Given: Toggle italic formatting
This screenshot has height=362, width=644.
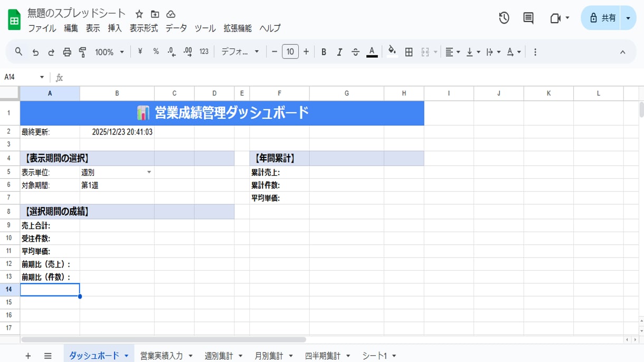Looking at the screenshot, I should pos(339,52).
